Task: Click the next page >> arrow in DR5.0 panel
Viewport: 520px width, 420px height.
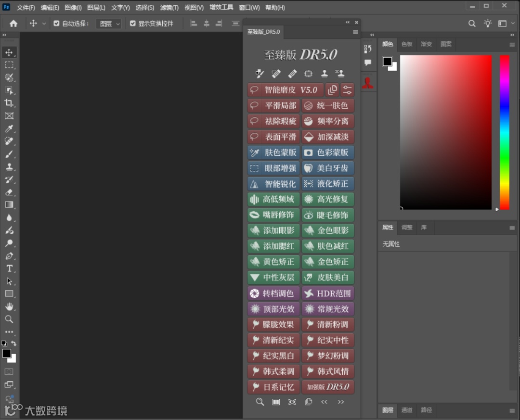Action: [x=340, y=402]
